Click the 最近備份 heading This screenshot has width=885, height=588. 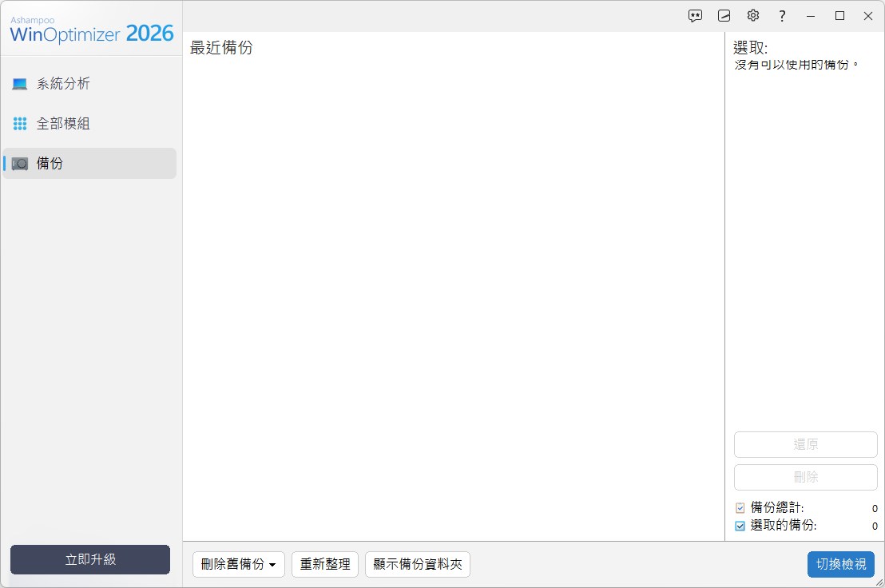pyautogui.click(x=221, y=48)
